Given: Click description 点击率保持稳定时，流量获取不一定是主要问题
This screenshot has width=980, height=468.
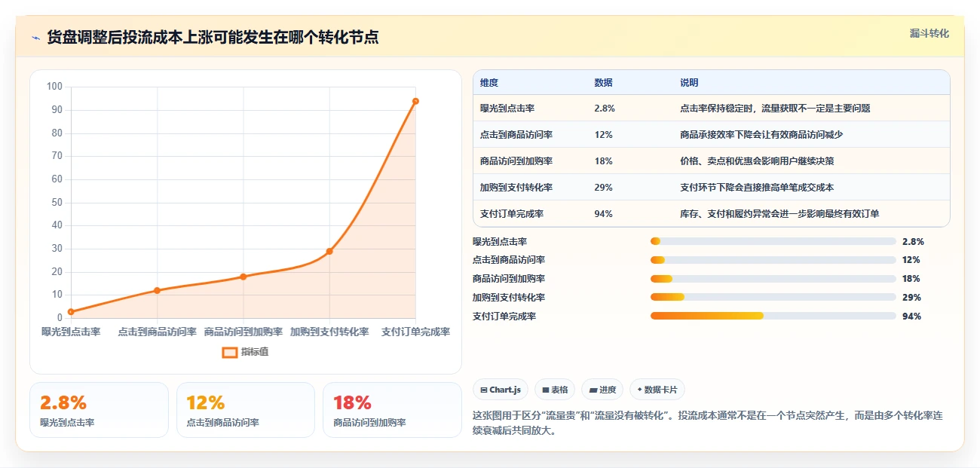Looking at the screenshot, I should pos(775,109).
